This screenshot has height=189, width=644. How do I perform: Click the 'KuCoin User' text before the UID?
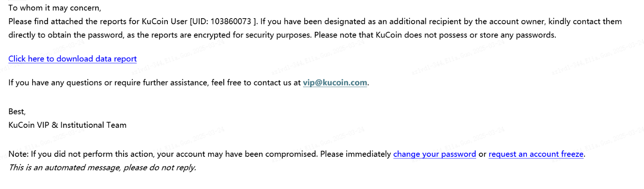(165, 21)
